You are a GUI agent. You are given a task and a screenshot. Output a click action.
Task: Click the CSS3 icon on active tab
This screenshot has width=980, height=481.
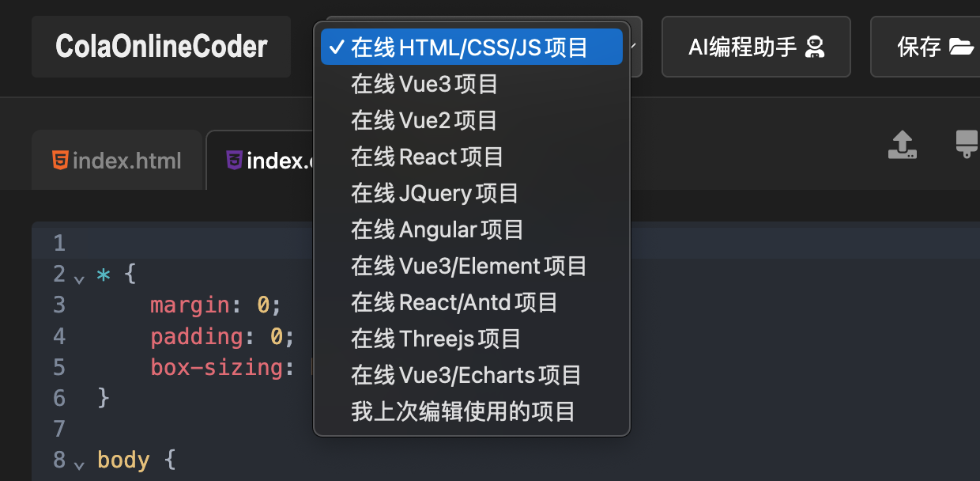234,161
